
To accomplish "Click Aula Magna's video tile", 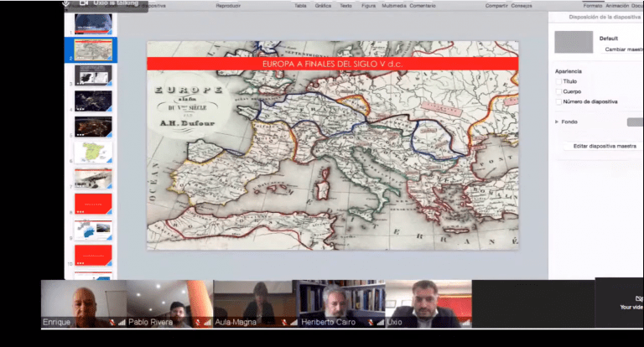I will (256, 304).
